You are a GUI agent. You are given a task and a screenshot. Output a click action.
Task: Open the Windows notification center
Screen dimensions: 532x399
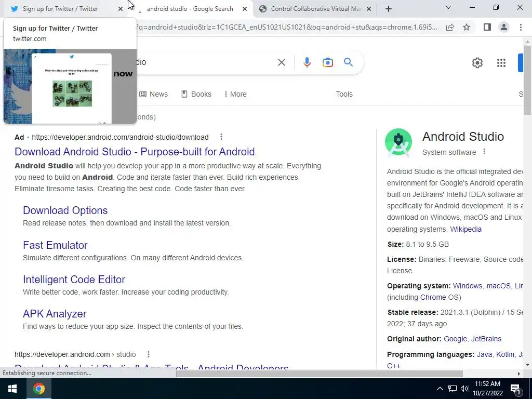click(515, 389)
